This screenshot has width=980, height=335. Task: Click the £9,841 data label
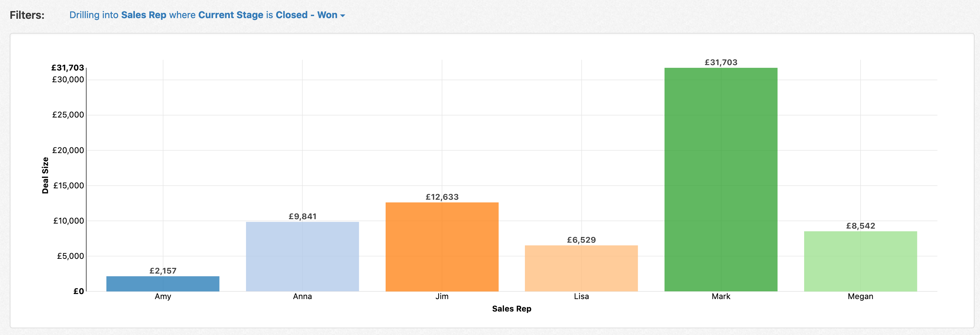coord(302,216)
